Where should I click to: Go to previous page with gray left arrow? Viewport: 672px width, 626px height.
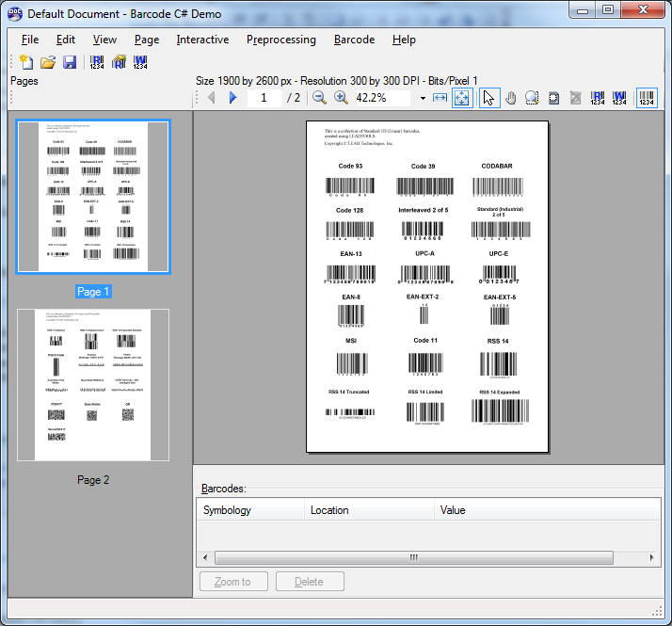(x=211, y=98)
